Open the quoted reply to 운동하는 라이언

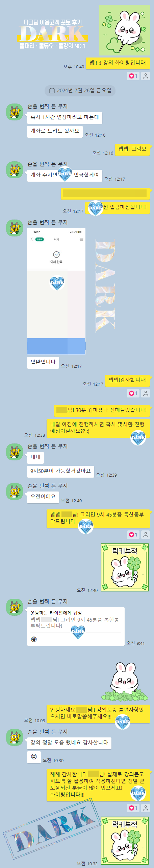click(76, 626)
